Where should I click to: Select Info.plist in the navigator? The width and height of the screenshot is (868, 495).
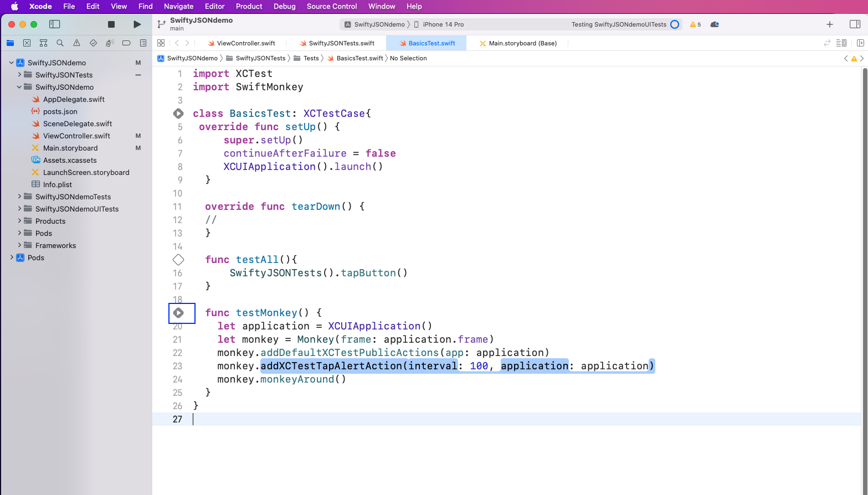58,184
